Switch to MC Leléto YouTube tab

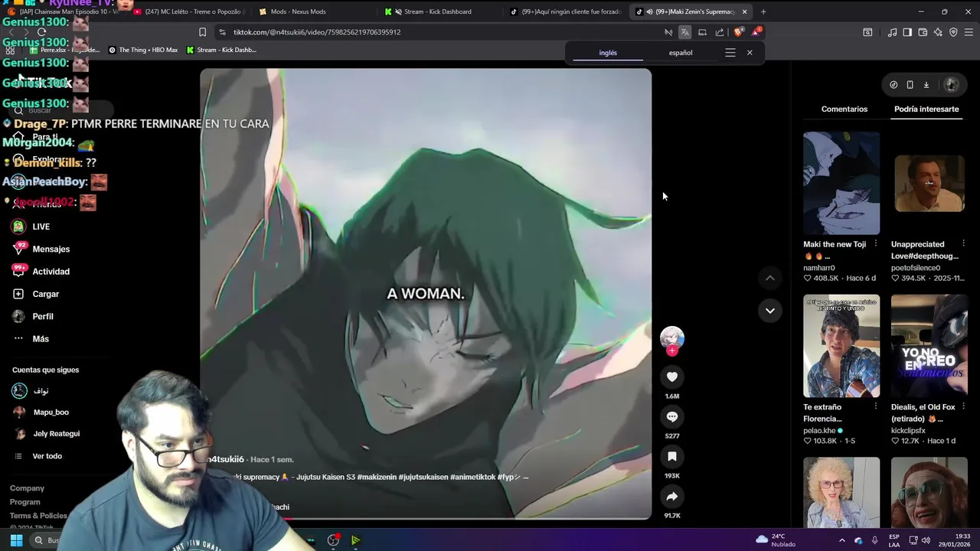point(188,11)
